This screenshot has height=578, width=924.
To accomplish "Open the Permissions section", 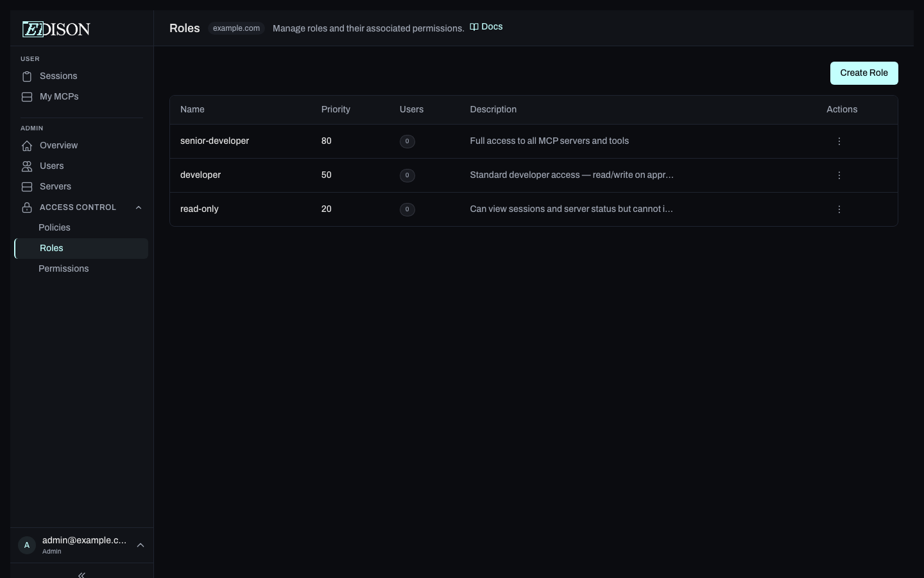I will [x=64, y=269].
